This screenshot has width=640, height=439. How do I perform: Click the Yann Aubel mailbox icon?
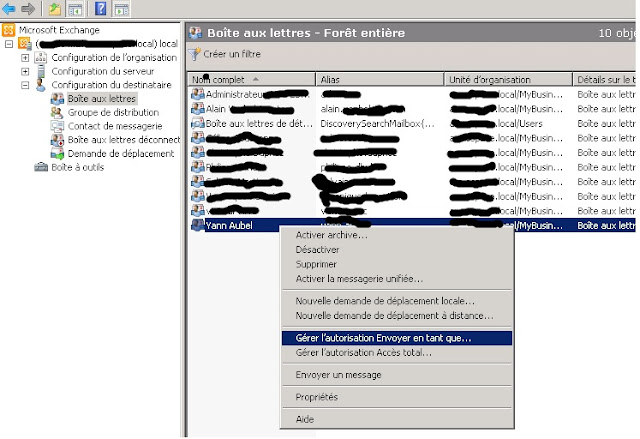(x=198, y=225)
